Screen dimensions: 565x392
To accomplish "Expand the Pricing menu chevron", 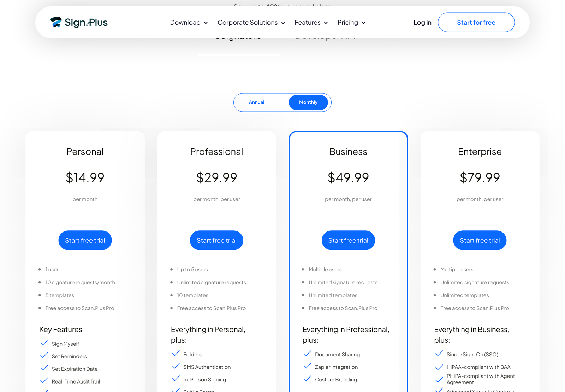I will coord(363,23).
